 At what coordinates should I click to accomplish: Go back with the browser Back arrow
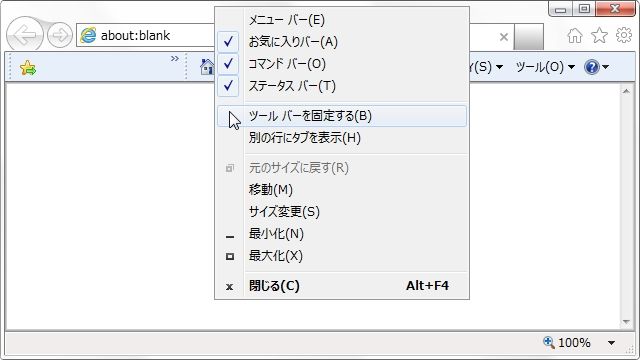[24, 35]
